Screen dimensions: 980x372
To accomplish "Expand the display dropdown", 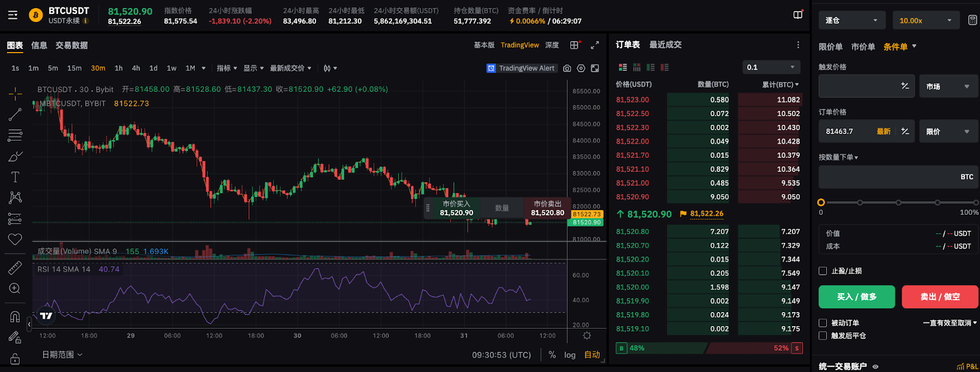I will (254, 69).
